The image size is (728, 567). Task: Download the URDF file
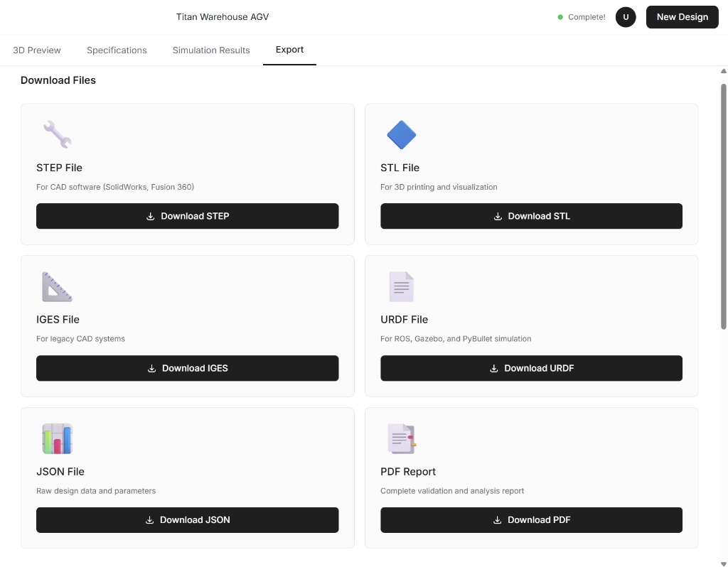coord(531,368)
